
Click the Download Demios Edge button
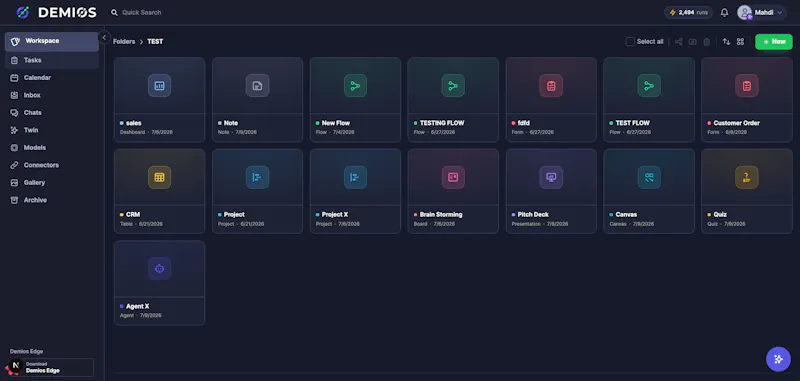pos(50,367)
